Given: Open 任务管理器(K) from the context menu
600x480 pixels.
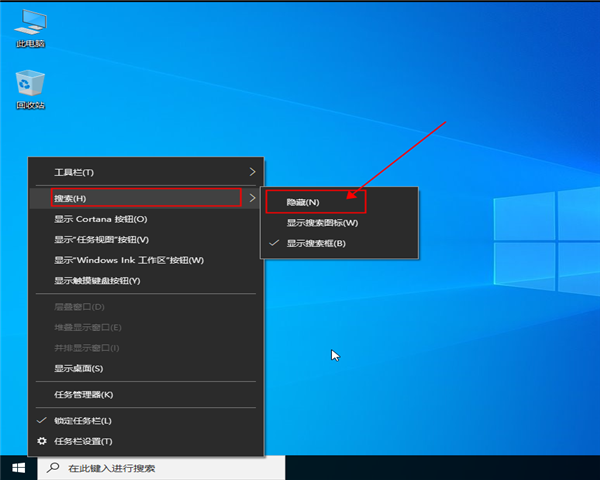Looking at the screenshot, I should point(83,394).
